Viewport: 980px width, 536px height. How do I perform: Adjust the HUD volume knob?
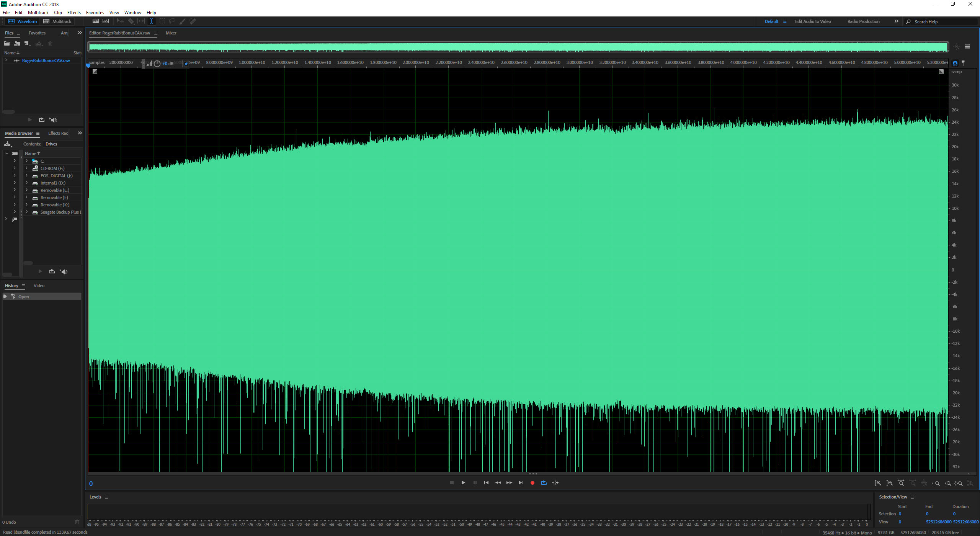click(157, 64)
